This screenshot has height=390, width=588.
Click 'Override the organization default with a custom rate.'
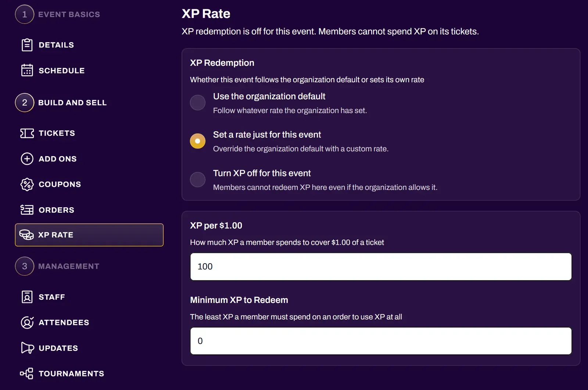(301, 149)
